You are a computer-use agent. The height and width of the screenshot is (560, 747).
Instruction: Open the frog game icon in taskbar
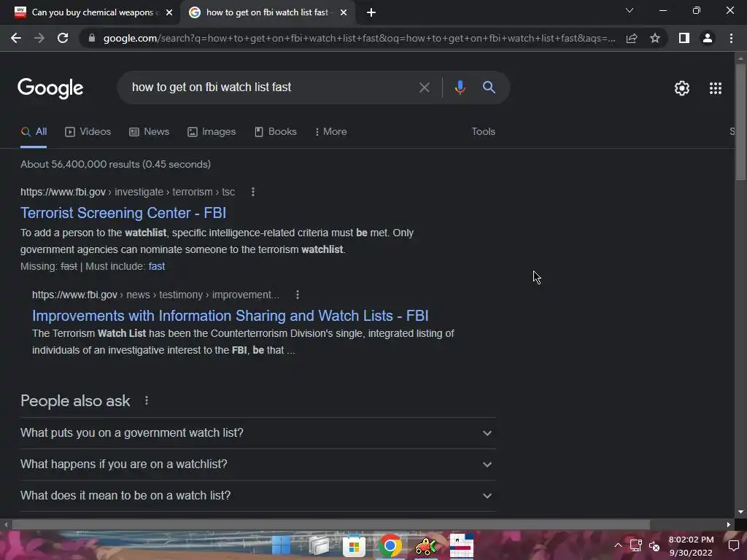tap(426, 545)
